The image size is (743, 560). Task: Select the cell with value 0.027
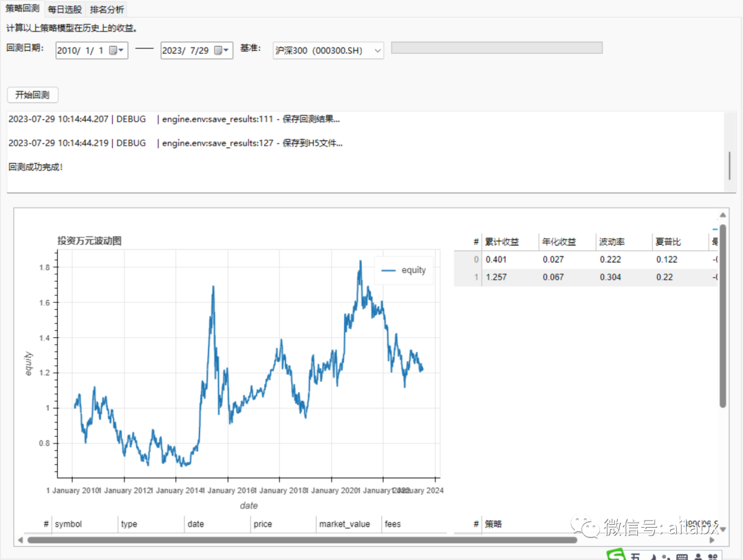point(567,259)
